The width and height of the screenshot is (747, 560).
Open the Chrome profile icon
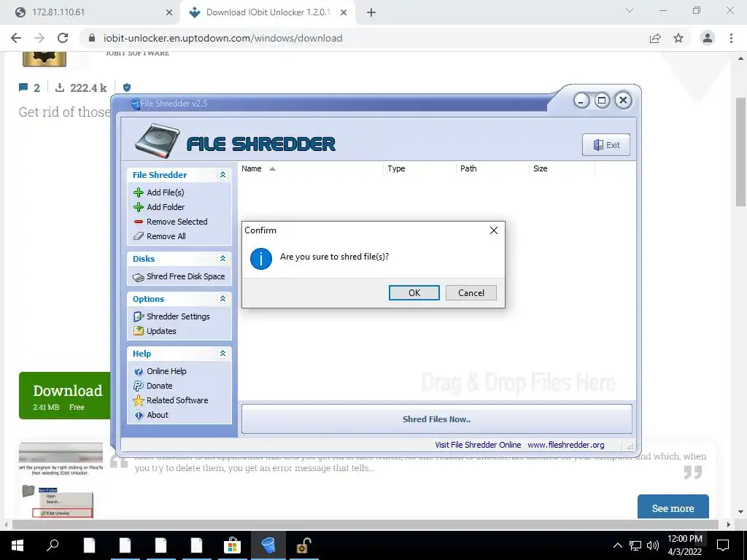click(x=708, y=38)
